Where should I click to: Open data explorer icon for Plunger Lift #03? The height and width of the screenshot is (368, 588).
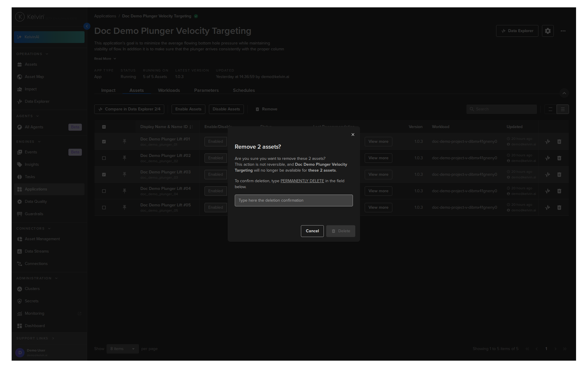548,174
